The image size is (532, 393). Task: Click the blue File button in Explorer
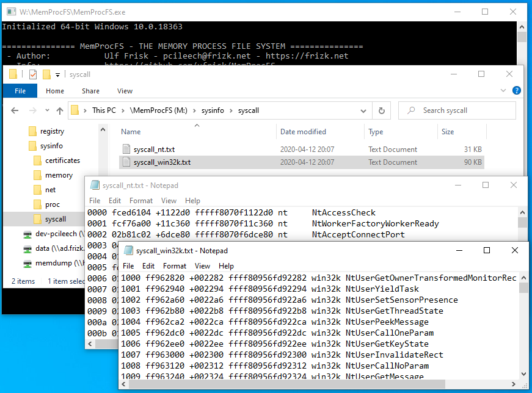point(20,91)
